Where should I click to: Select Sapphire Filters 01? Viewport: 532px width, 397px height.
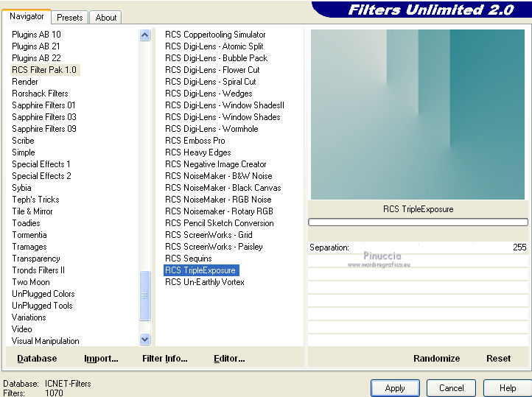(43, 105)
